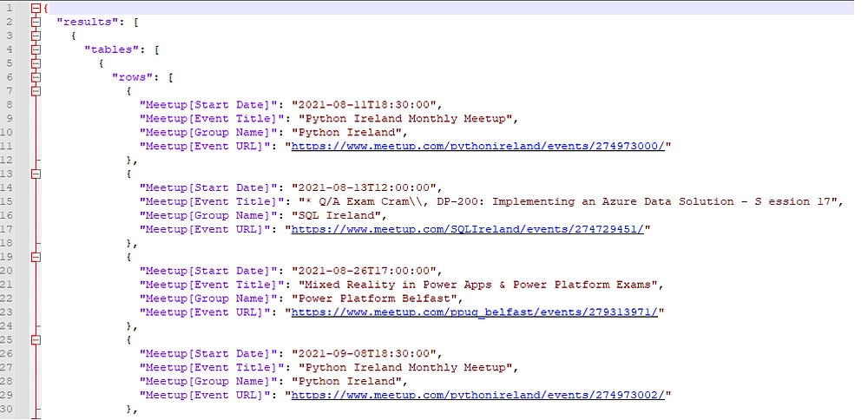Collapse the fold marker on line 5
This screenshot has width=868, height=420.
tap(36, 63)
